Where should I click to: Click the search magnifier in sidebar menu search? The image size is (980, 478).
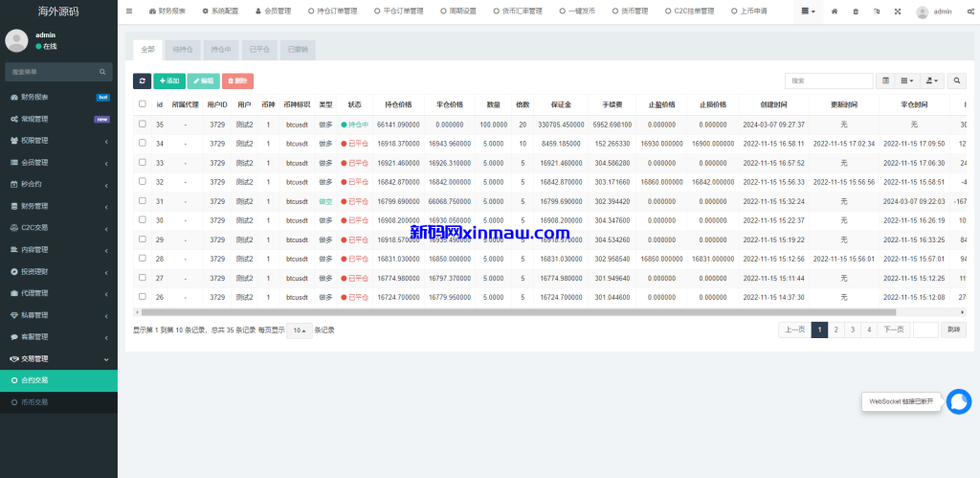pos(102,72)
